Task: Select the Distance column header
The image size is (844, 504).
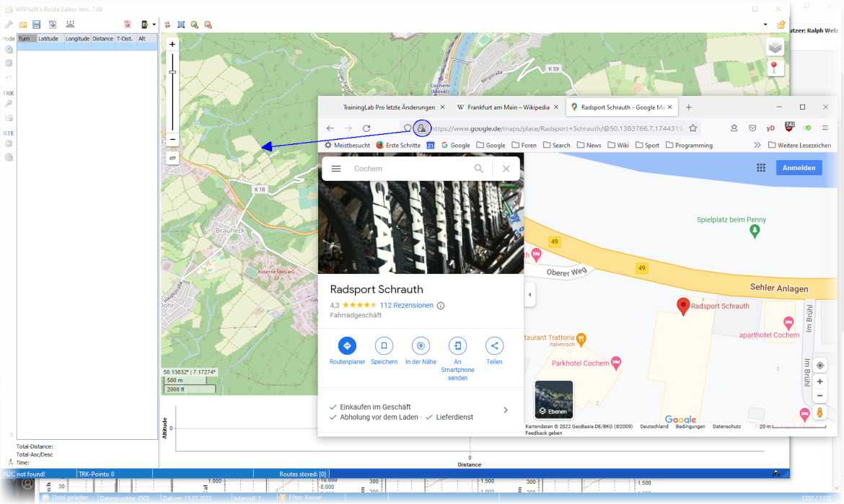Action: (x=103, y=39)
